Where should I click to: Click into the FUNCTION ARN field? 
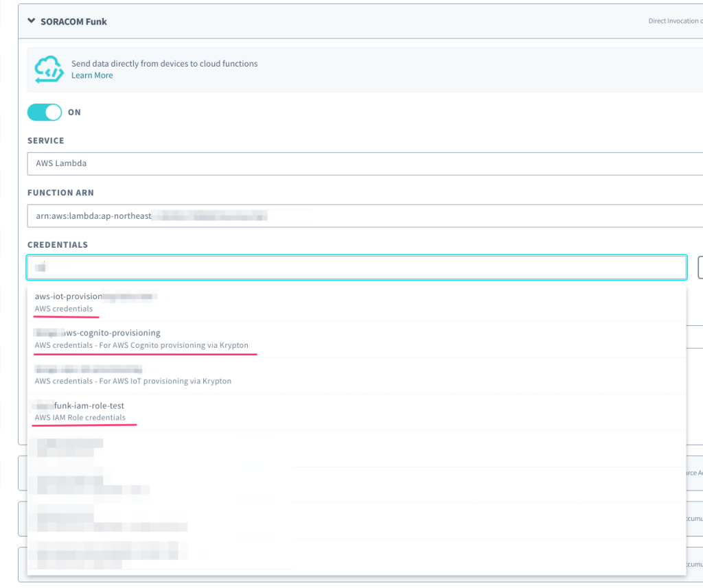click(364, 215)
